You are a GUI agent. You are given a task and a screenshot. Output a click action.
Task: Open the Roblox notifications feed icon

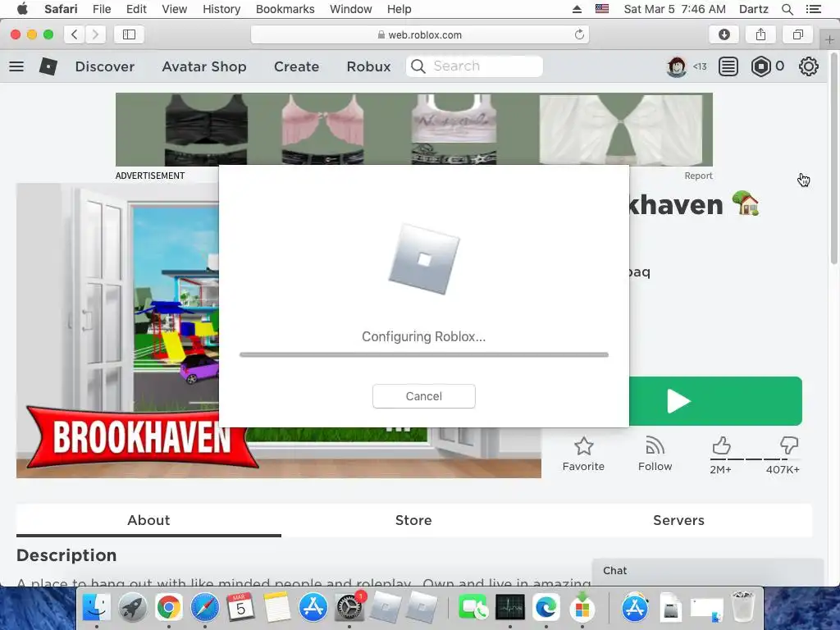tap(728, 66)
